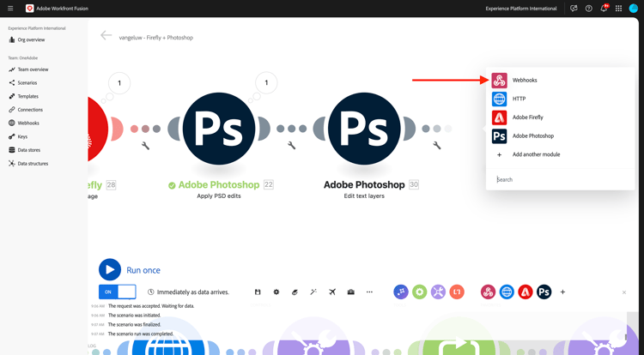The width and height of the screenshot is (644, 355).
Task: Choose Webhooks from the module picker
Action: [560, 81]
